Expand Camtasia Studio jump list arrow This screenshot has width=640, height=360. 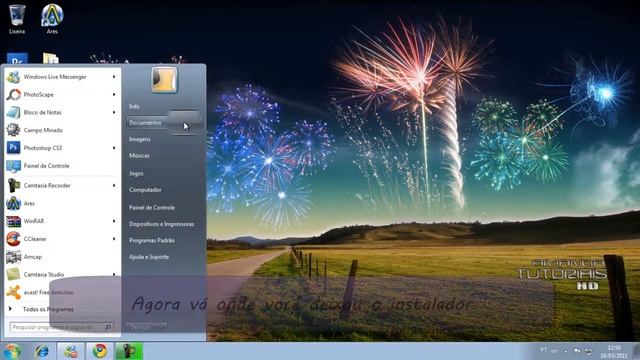click(114, 274)
